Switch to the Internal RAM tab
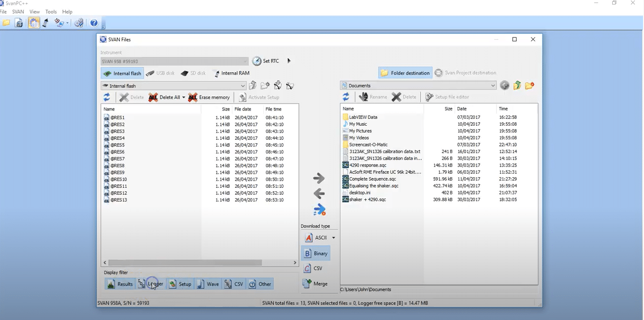 (x=231, y=73)
